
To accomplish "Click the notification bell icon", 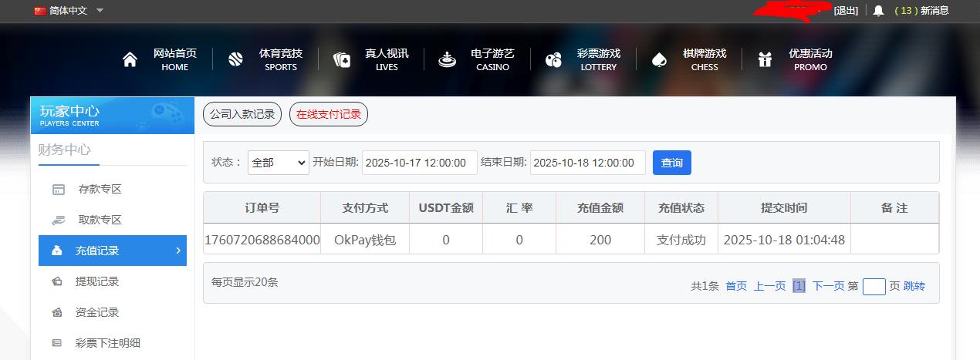I will click(x=878, y=11).
